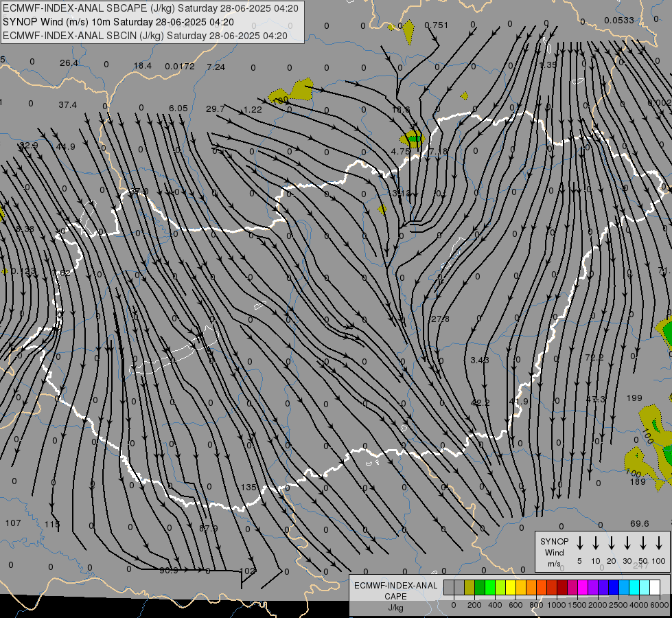Click the 1.22 value on the map
672x618 pixels.
253,110
